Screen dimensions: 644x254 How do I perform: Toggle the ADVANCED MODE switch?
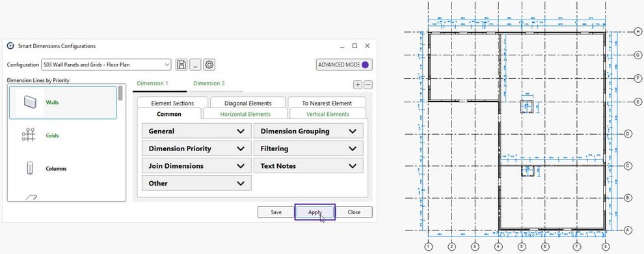click(x=344, y=65)
